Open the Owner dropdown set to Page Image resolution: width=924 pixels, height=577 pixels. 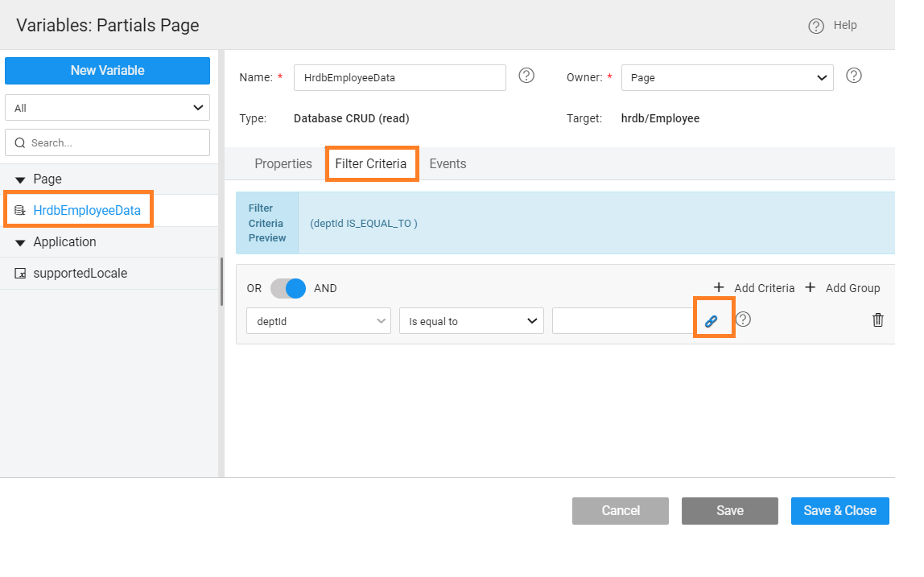tap(727, 78)
